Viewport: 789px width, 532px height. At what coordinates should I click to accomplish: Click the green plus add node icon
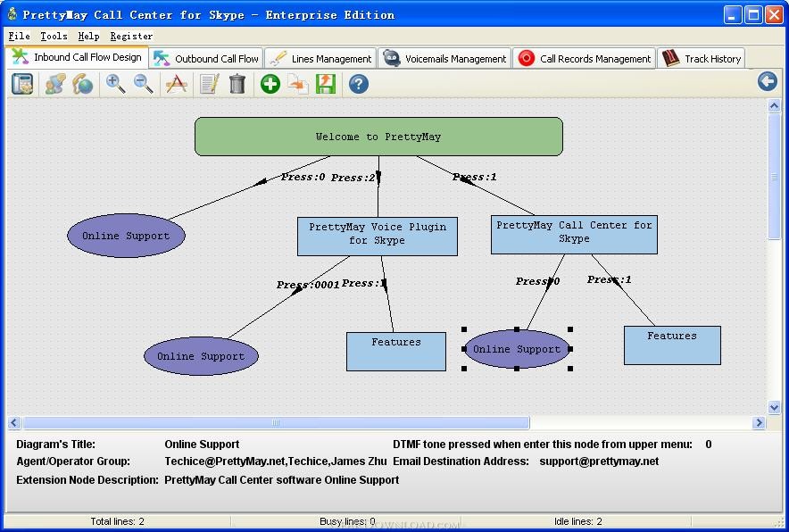(270, 84)
